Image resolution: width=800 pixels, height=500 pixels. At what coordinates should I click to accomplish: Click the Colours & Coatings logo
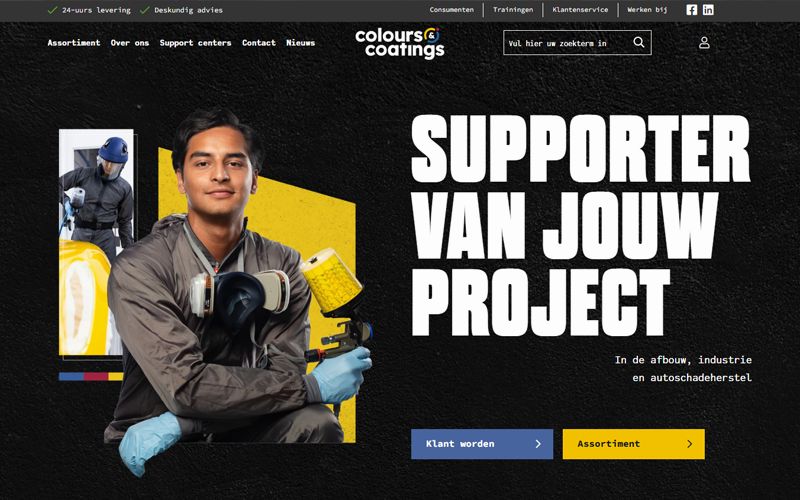click(400, 43)
